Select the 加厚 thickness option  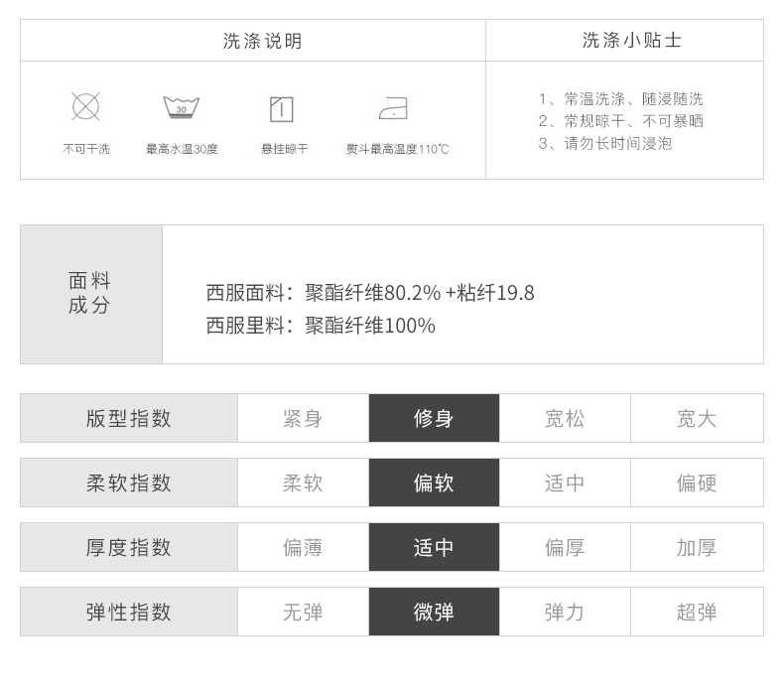point(697,547)
